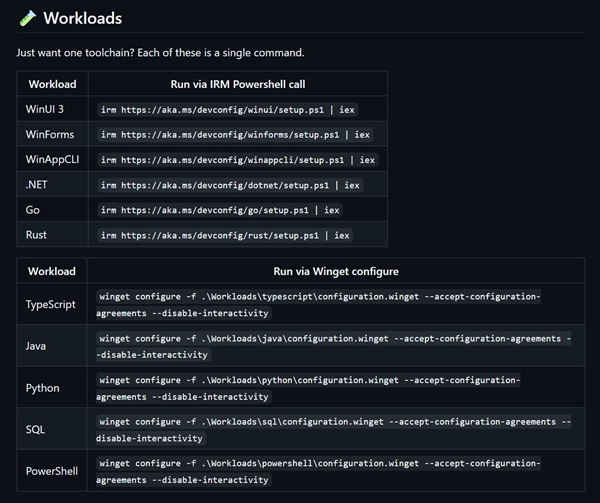This screenshot has width=600, height=503.
Task: Click the Java winget configure command
Action: click(x=334, y=347)
